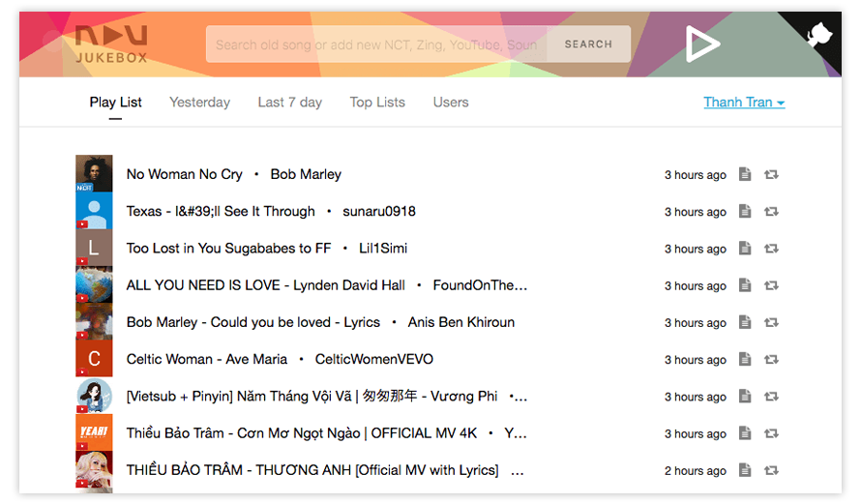The height and width of the screenshot is (504, 861).
Task: Click rebook icon for Could you be loved
Action: point(771,322)
